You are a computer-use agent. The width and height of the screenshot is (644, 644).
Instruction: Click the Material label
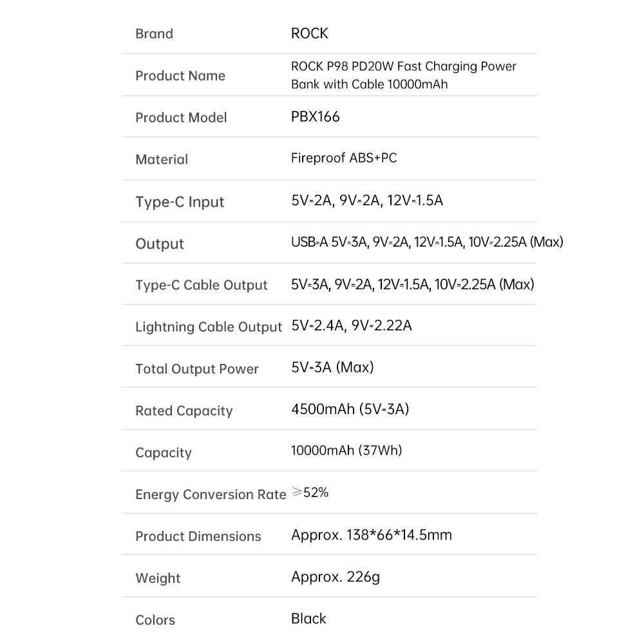coord(162,159)
